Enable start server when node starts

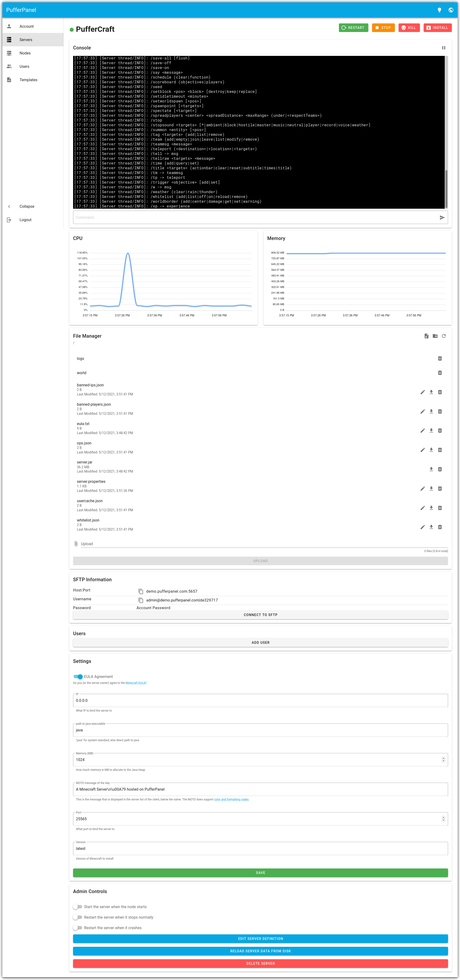[78, 907]
